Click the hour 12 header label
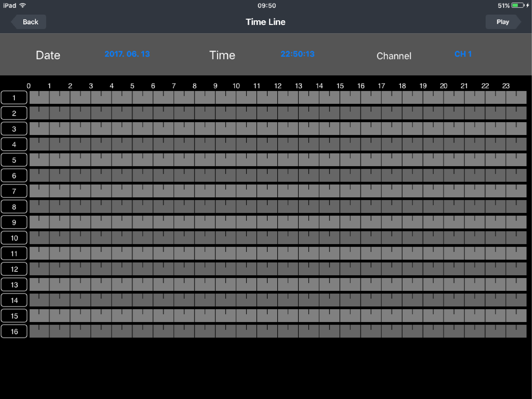 click(278, 86)
